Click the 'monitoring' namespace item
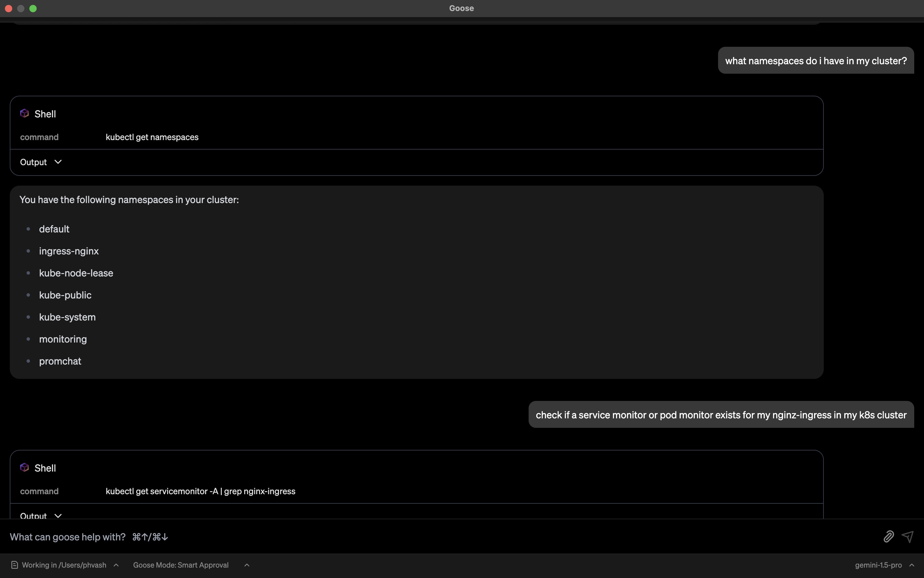The height and width of the screenshot is (578, 924). (x=63, y=339)
